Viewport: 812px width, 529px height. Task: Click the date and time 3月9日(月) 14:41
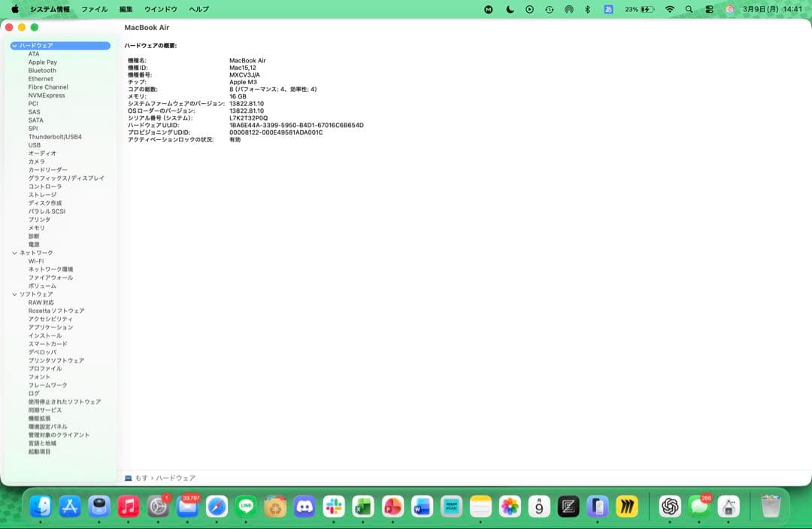pyautogui.click(x=772, y=9)
